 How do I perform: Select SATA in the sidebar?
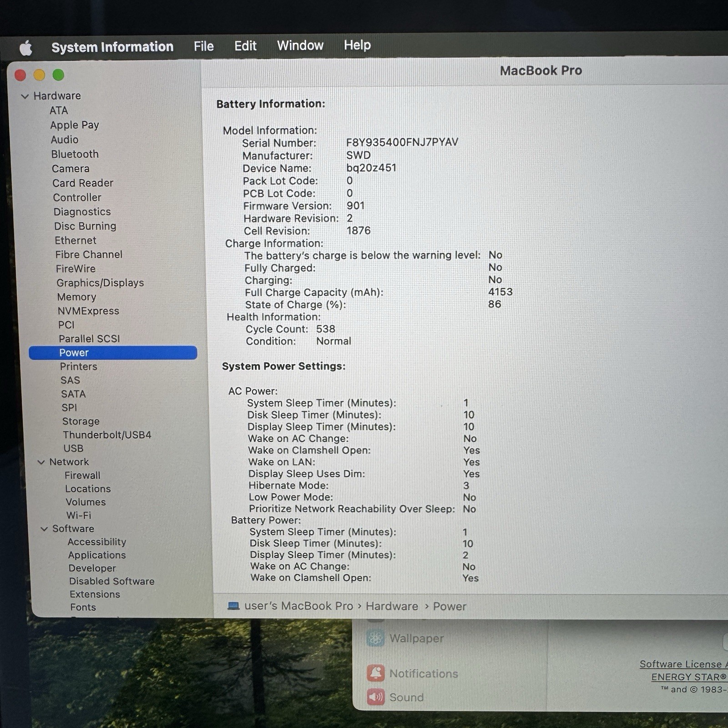73,394
